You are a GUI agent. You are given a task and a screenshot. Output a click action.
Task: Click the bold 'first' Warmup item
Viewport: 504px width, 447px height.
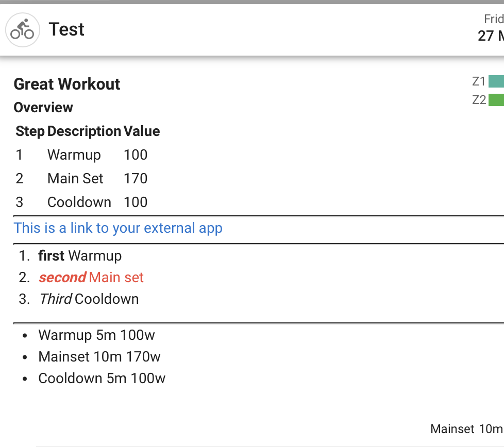(80, 256)
